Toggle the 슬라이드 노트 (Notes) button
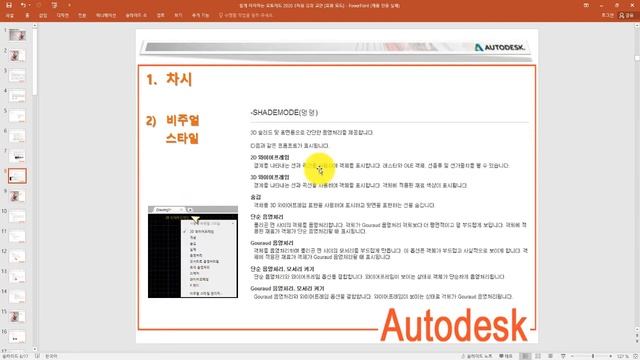Screen dimensions: 640x360 [476, 356]
